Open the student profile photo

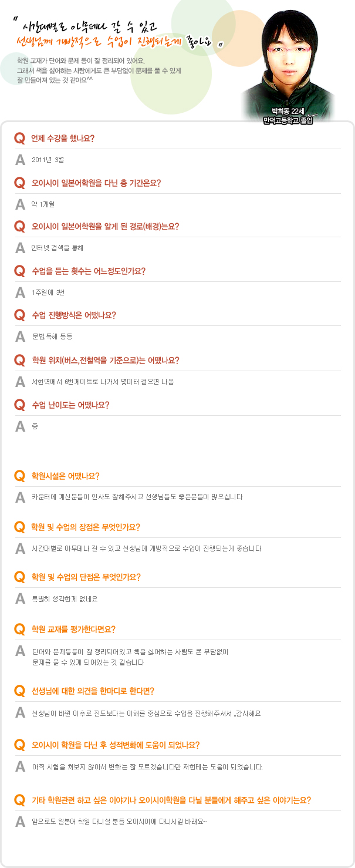(287, 59)
